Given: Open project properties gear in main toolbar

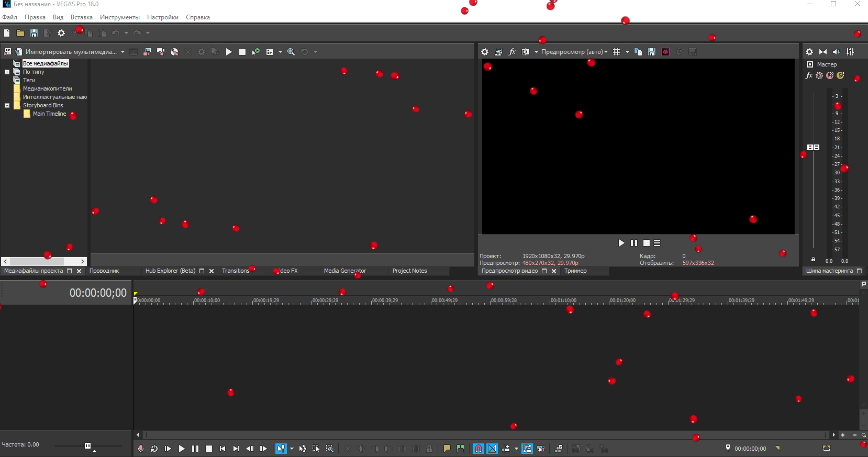Looking at the screenshot, I should point(61,33).
